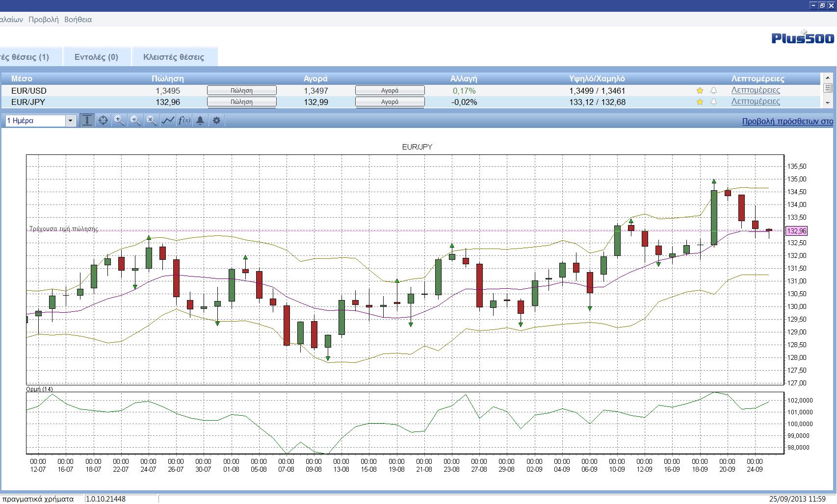Open the 1 Ημέρα timeframe dropdown
This screenshot has width=837, height=504.
point(41,120)
